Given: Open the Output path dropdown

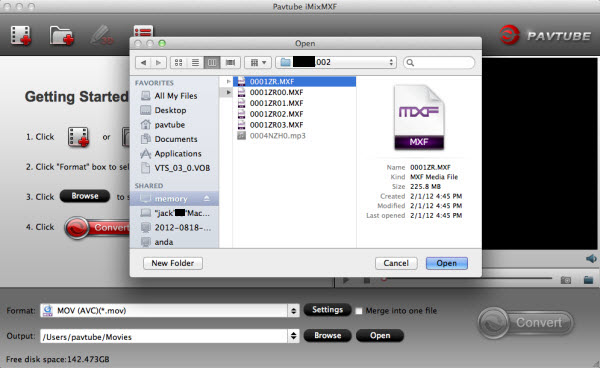Looking at the screenshot, I should (x=293, y=336).
